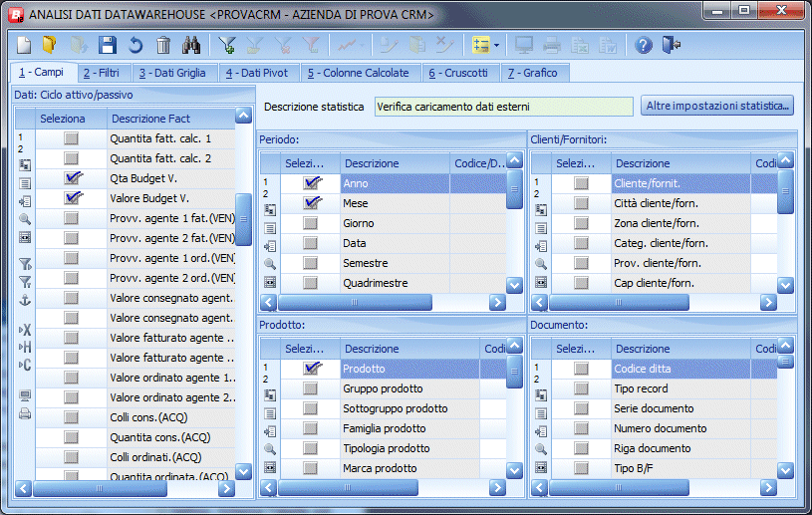Viewport: 812px width, 515px height.
Task: Click Periodo grid scroll down arrow
Action: pos(514,285)
